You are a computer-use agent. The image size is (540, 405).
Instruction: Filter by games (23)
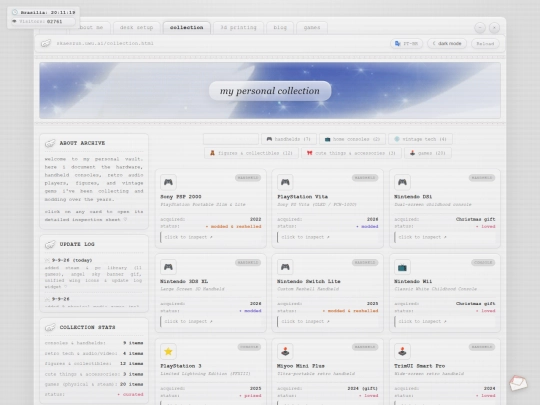pos(427,153)
